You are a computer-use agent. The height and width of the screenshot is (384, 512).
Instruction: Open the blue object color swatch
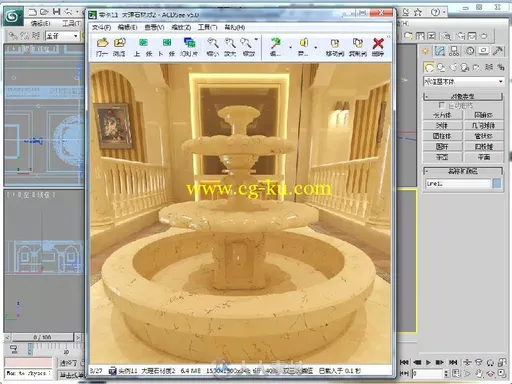point(497,184)
